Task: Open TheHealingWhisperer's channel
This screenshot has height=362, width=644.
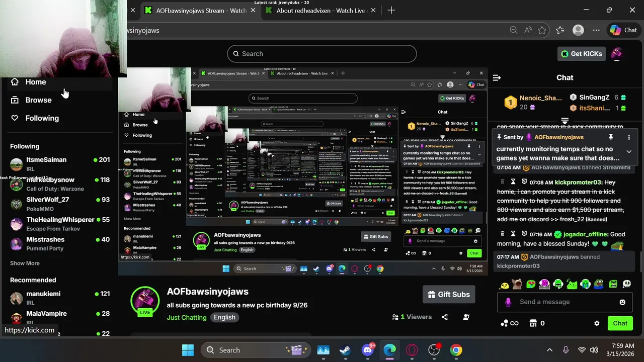Action: [60, 224]
